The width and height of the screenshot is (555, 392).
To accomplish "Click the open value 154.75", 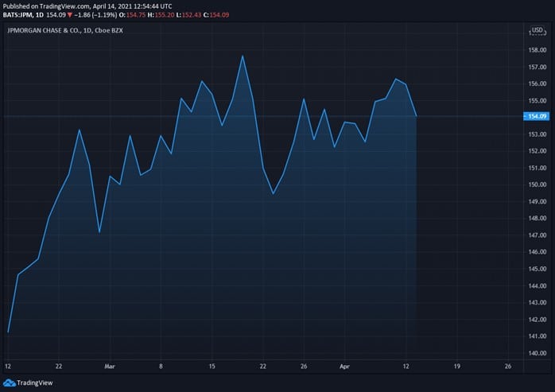I will pos(136,15).
